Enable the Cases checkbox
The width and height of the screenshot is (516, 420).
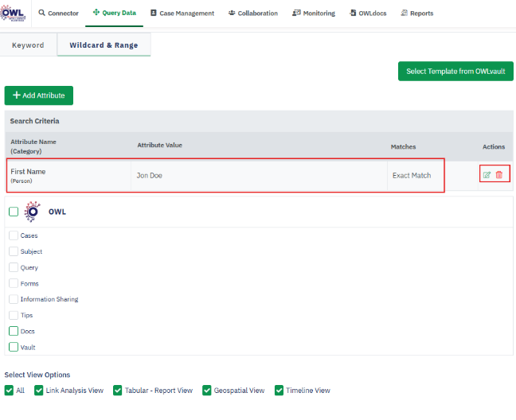pyautogui.click(x=14, y=235)
